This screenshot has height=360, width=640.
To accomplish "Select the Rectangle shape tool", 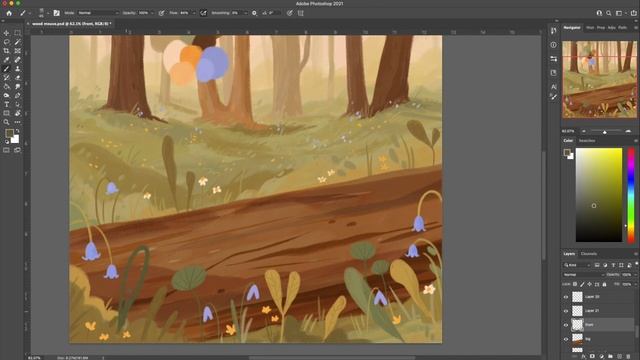I will (x=6, y=113).
